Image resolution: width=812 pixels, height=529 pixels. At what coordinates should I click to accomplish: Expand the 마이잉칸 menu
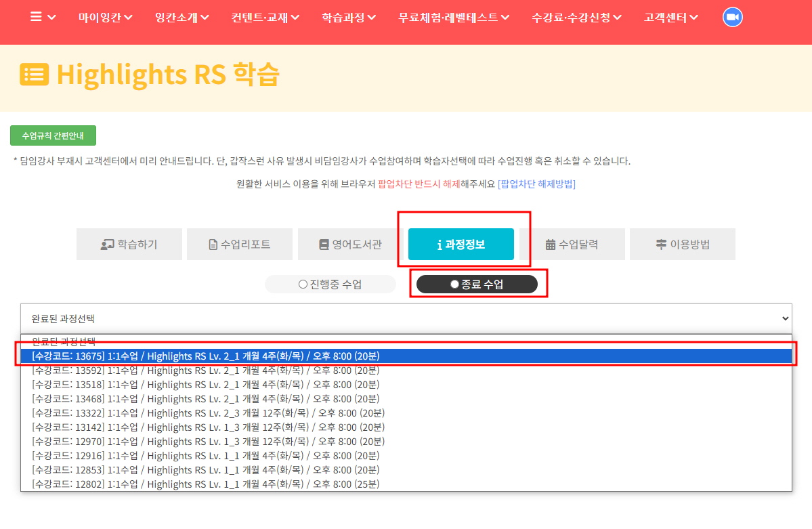105,18
